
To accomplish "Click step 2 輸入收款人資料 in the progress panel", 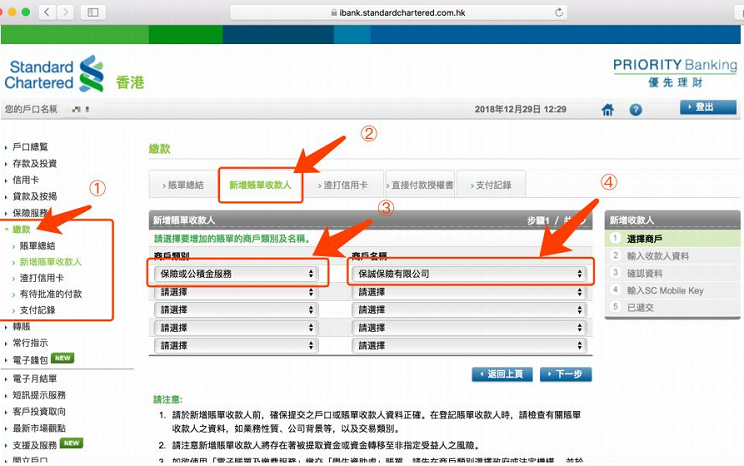I will (672, 256).
